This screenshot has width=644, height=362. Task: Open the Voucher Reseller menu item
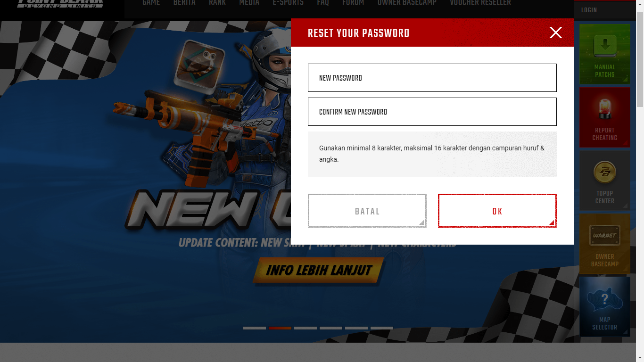click(480, 3)
